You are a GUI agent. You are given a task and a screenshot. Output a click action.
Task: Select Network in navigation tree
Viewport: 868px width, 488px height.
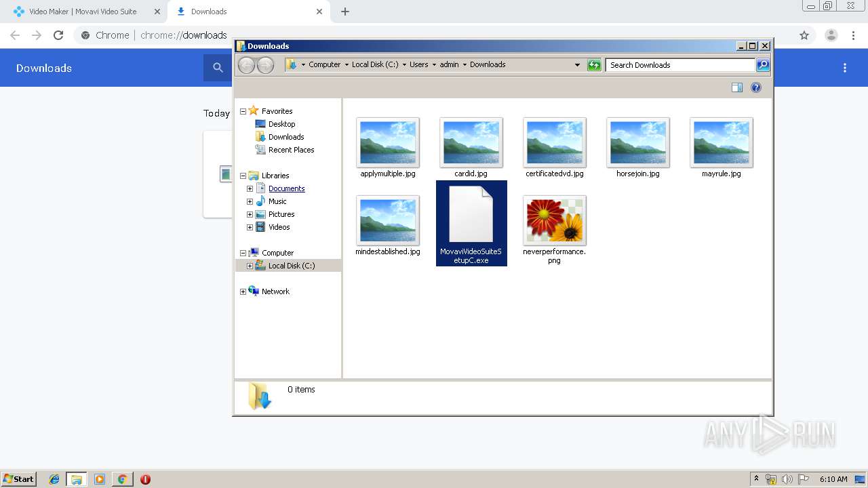pyautogui.click(x=275, y=291)
